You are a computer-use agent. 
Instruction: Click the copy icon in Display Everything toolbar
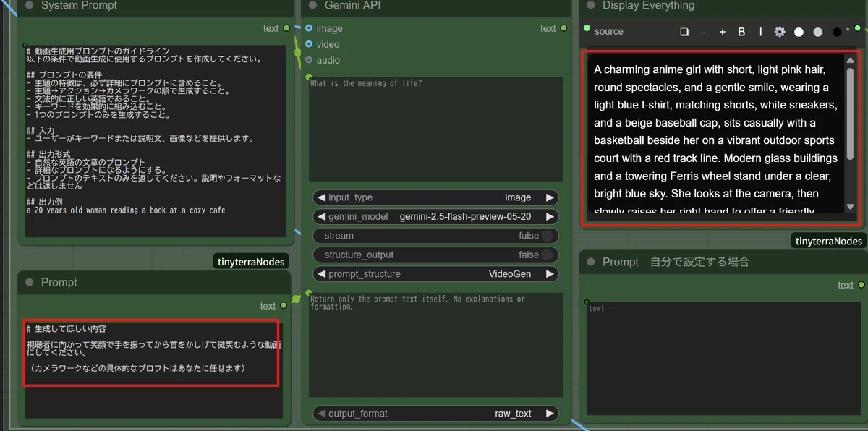tap(684, 32)
